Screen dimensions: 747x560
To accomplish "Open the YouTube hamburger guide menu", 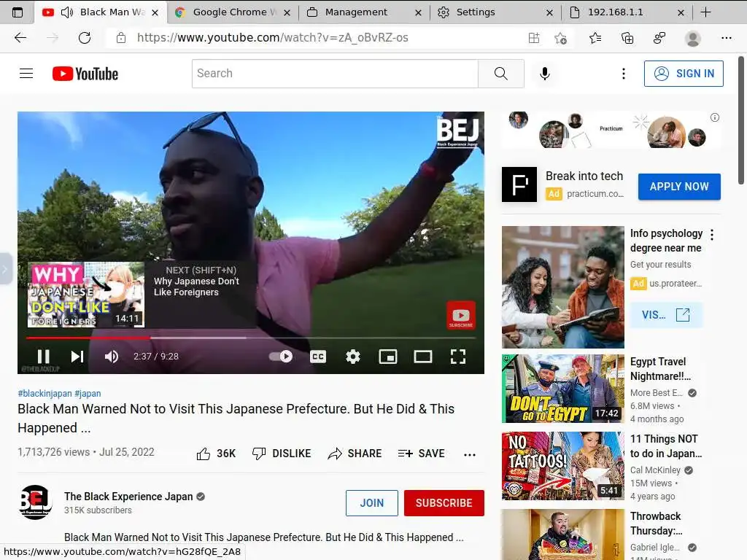I will click(26, 74).
